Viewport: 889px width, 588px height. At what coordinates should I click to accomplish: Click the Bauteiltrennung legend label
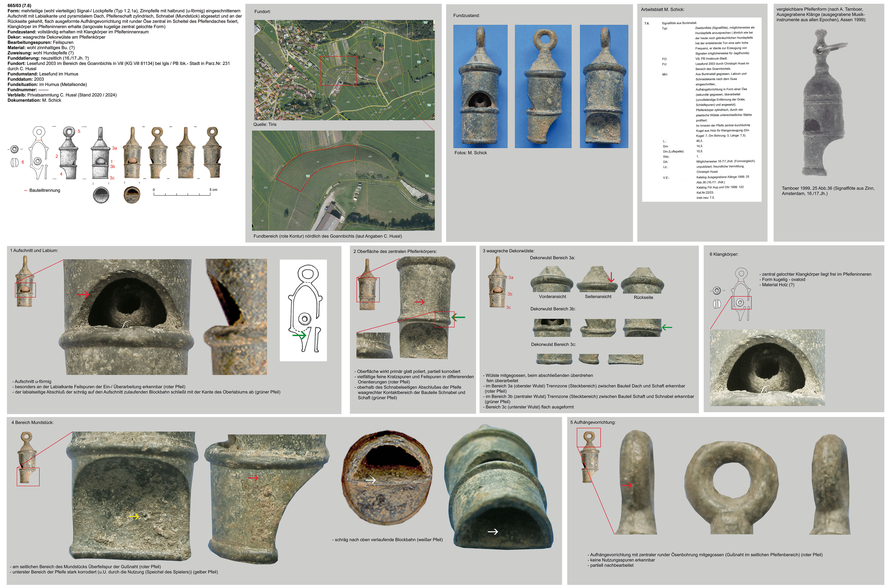tap(44, 190)
